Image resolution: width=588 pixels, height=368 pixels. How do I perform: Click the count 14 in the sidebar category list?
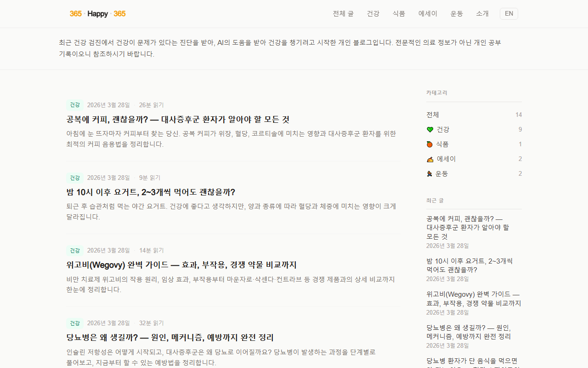pos(519,115)
